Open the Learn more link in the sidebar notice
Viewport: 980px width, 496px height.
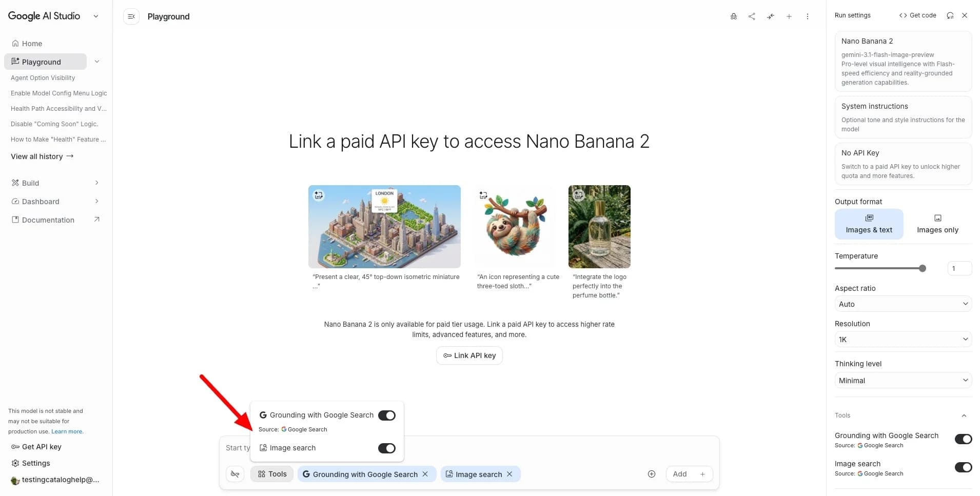coord(66,431)
